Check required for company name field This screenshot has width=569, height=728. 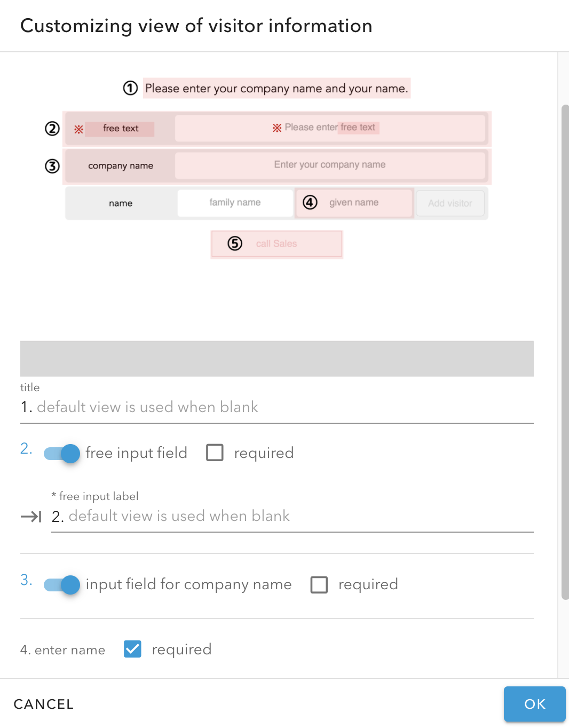(319, 584)
